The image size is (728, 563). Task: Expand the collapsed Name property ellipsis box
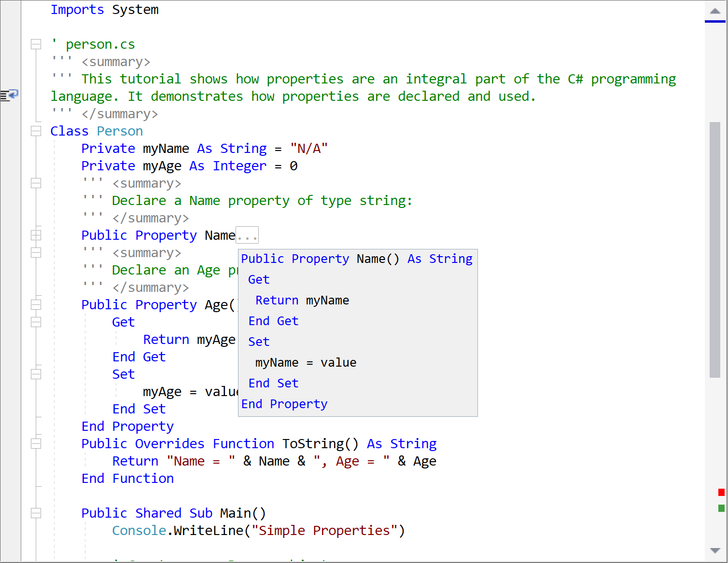tap(247, 235)
